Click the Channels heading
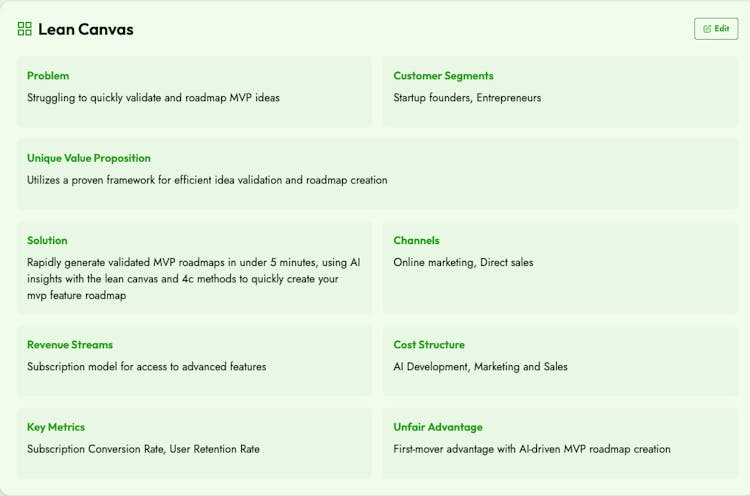 [x=416, y=240]
